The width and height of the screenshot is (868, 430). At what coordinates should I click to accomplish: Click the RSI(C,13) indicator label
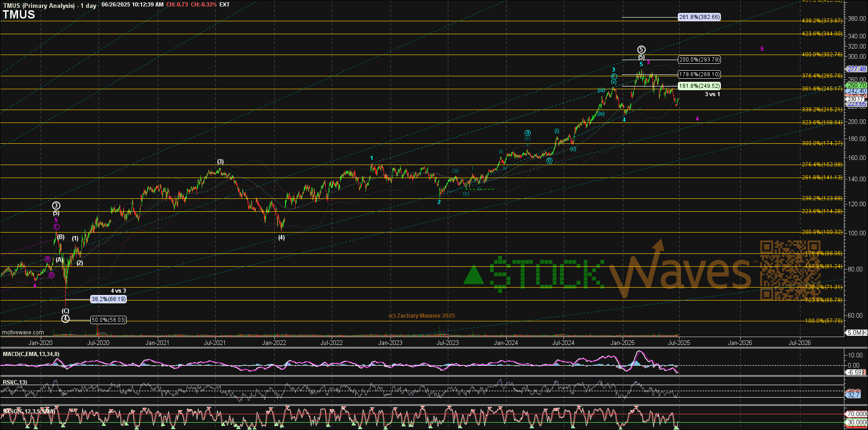coord(15,382)
